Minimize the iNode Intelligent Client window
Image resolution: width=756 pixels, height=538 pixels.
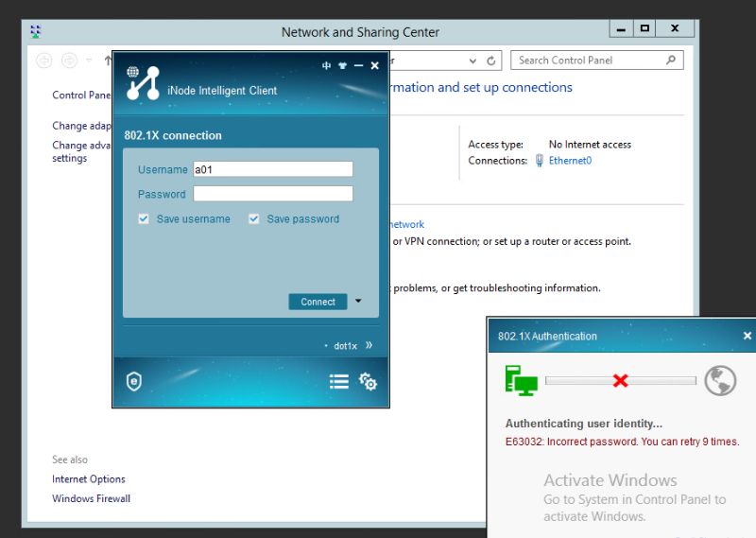(x=358, y=65)
